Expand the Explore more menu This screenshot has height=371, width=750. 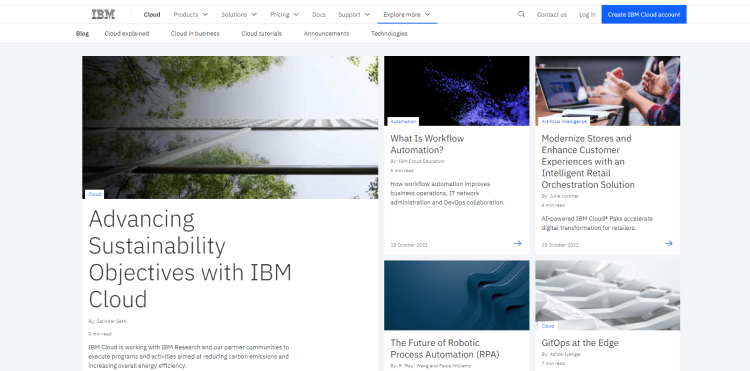click(x=407, y=14)
